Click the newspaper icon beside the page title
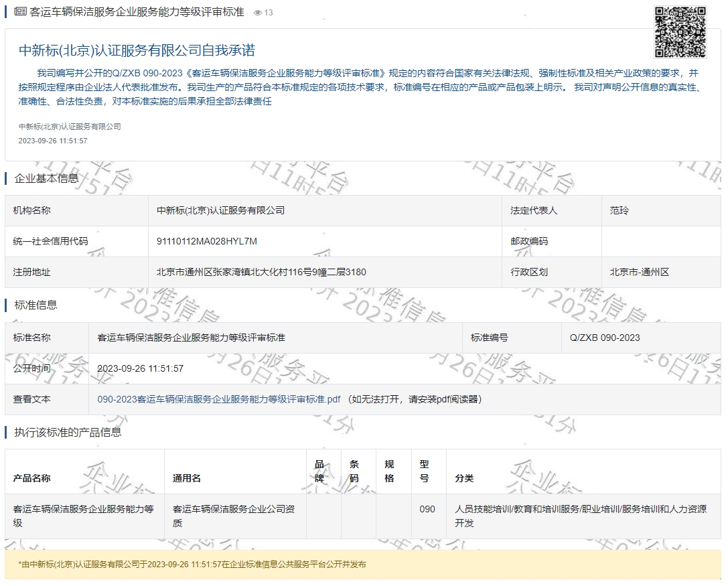 (20, 12)
